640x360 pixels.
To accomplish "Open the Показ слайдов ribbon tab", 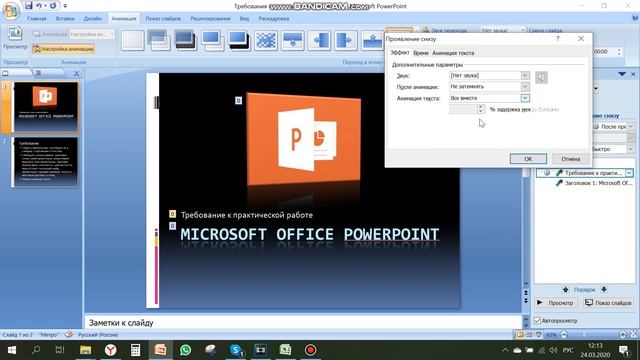I will click(163, 18).
